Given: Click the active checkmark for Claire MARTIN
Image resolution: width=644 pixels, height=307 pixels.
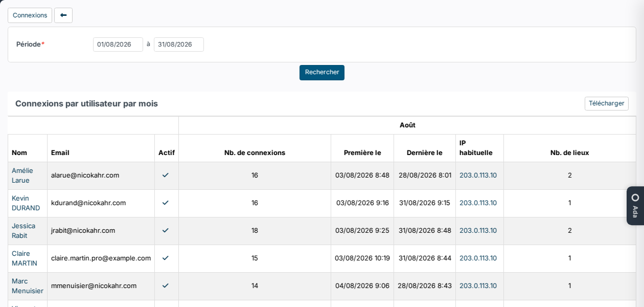Looking at the screenshot, I should (166, 258).
